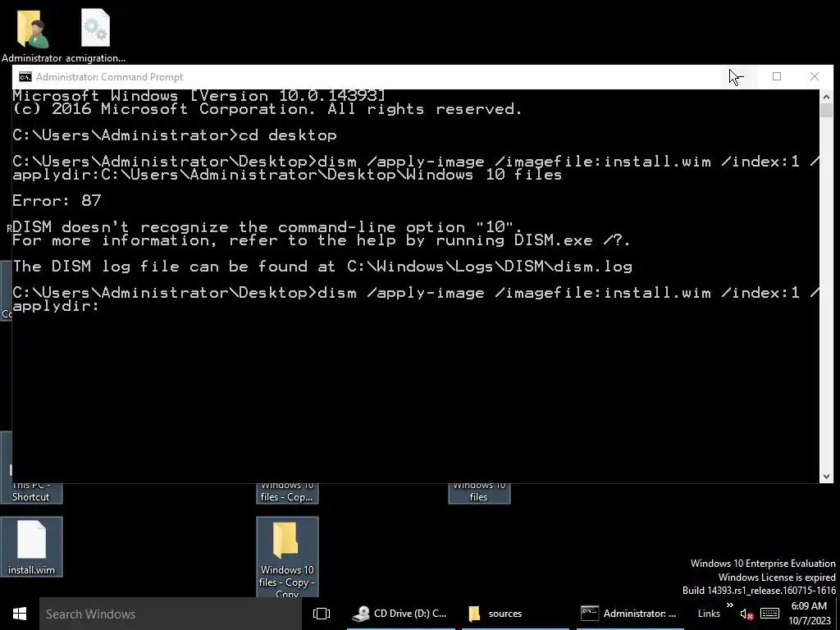Click the muted volume tray icon
This screenshot has height=630, width=840.
click(746, 614)
